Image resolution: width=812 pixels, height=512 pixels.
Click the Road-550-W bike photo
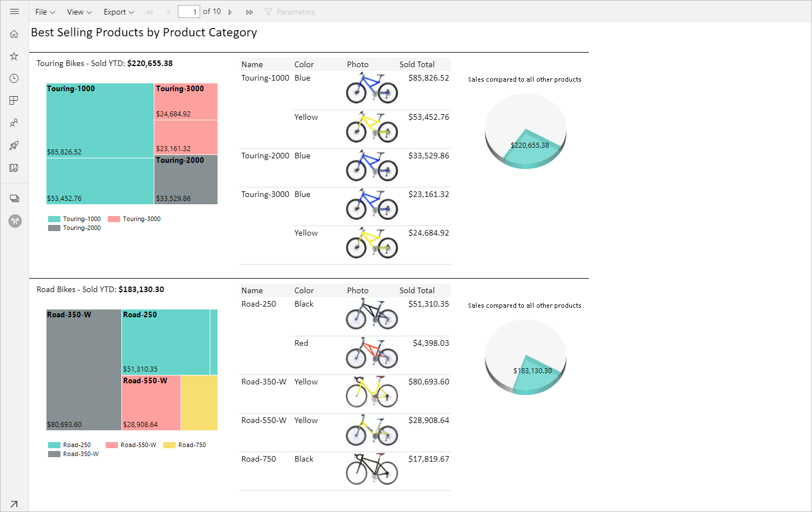372,431
